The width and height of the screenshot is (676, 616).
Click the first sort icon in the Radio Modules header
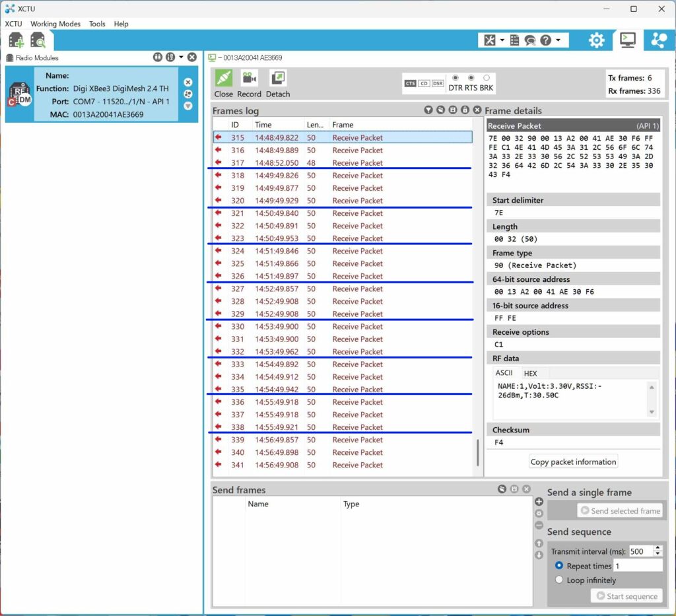[157, 57]
